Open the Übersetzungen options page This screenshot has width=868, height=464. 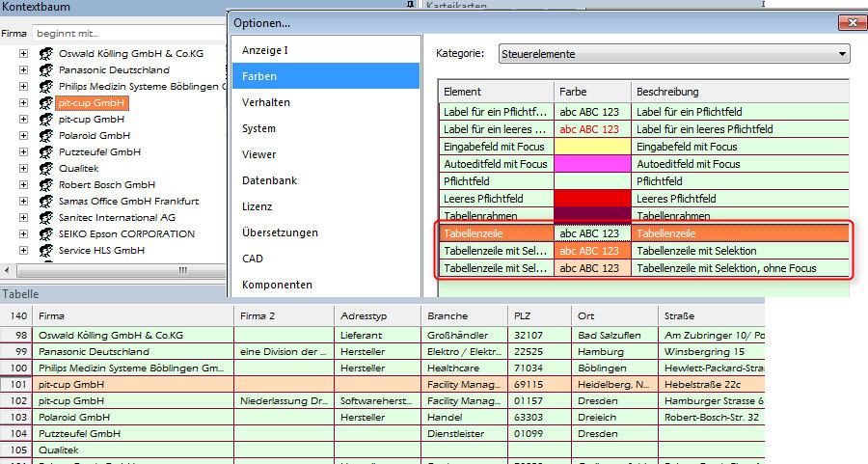326,232
